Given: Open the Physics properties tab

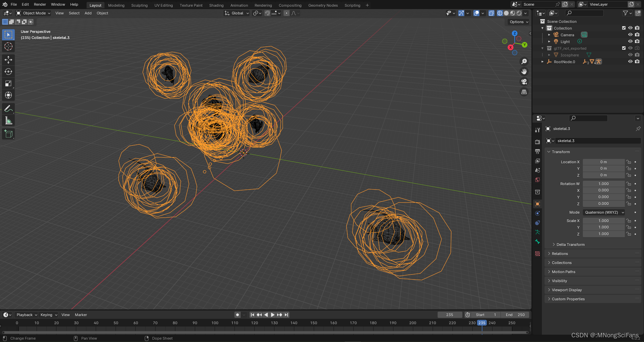Looking at the screenshot, I should 538,213.
